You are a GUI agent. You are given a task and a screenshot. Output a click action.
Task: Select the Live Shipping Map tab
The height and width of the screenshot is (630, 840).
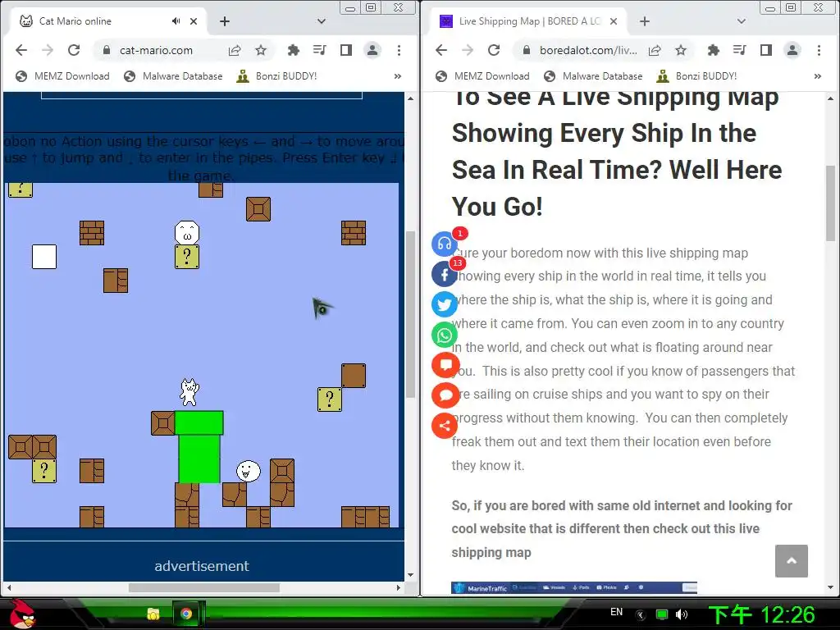tap(529, 21)
